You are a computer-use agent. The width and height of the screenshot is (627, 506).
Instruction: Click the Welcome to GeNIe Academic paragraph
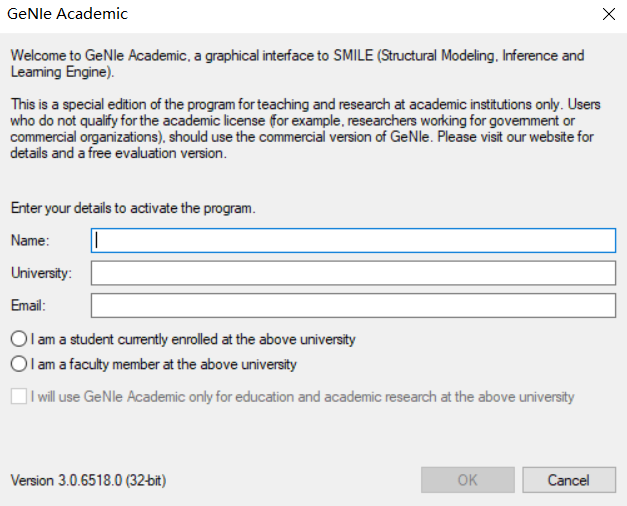pyautogui.click(x=298, y=64)
